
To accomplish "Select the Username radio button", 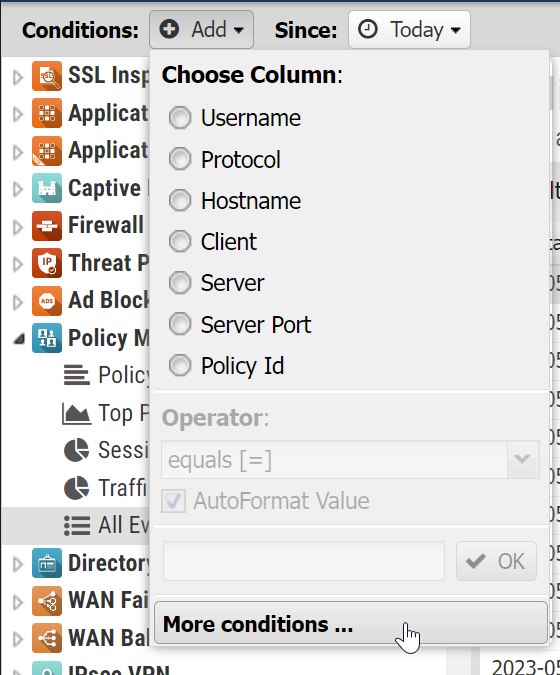I will [x=179, y=118].
